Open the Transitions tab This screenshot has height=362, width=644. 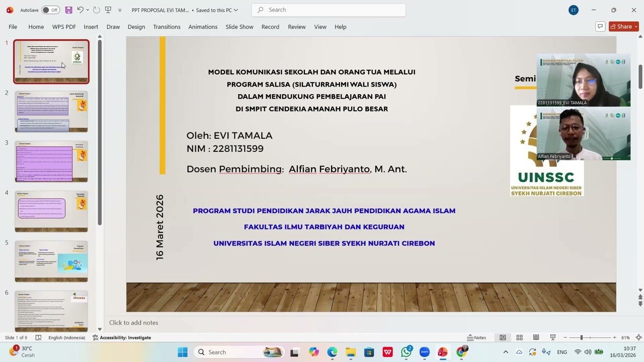tap(167, 27)
